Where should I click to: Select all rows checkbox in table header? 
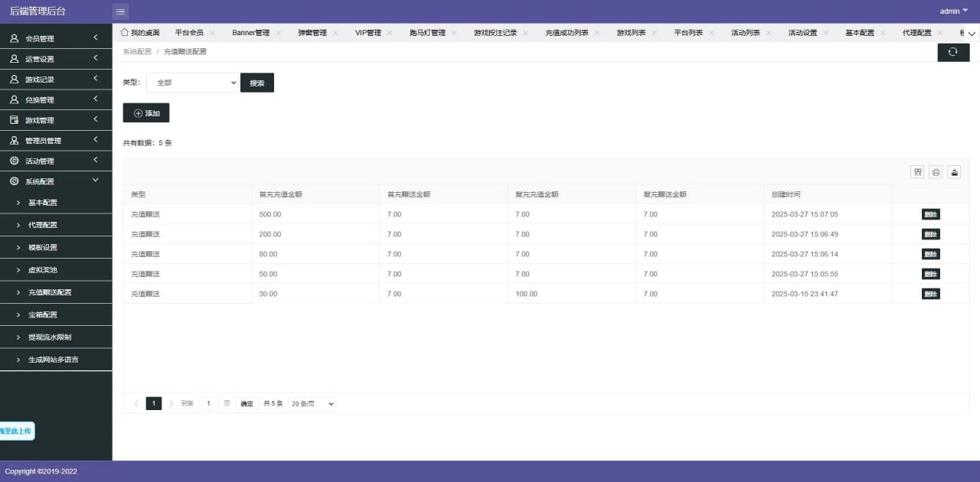[129, 194]
